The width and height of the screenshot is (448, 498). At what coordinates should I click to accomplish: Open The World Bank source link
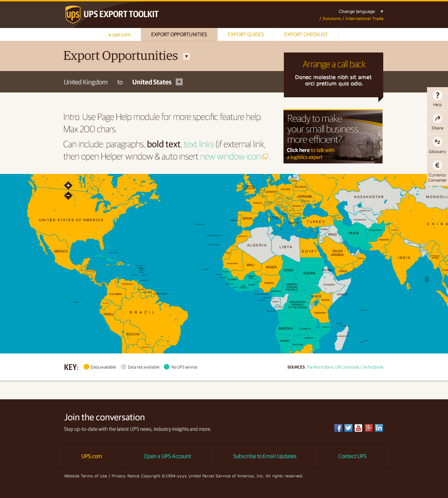(x=320, y=367)
